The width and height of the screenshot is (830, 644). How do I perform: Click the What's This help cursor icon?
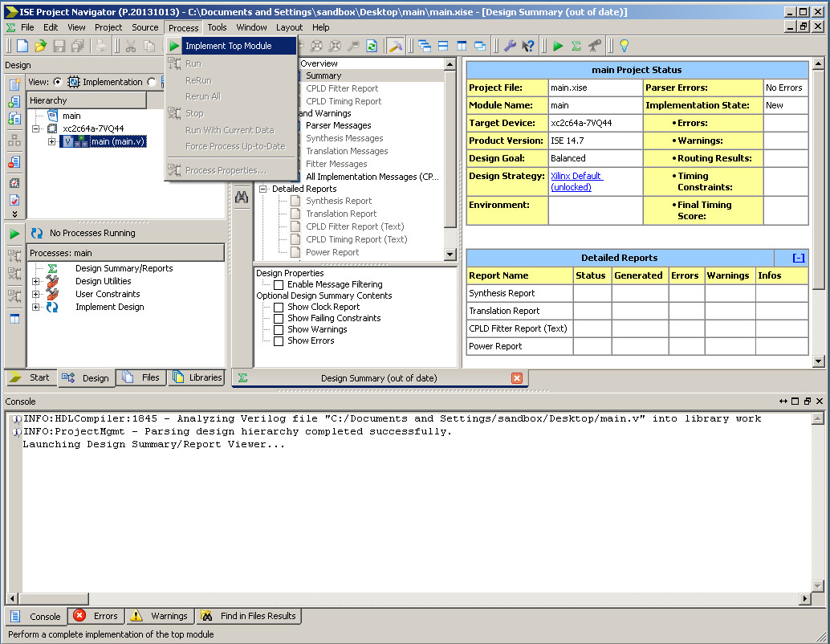pyautogui.click(x=527, y=46)
